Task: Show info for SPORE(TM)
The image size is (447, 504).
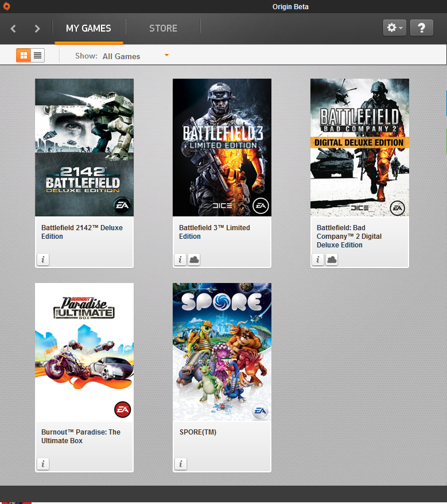Action: point(181,464)
